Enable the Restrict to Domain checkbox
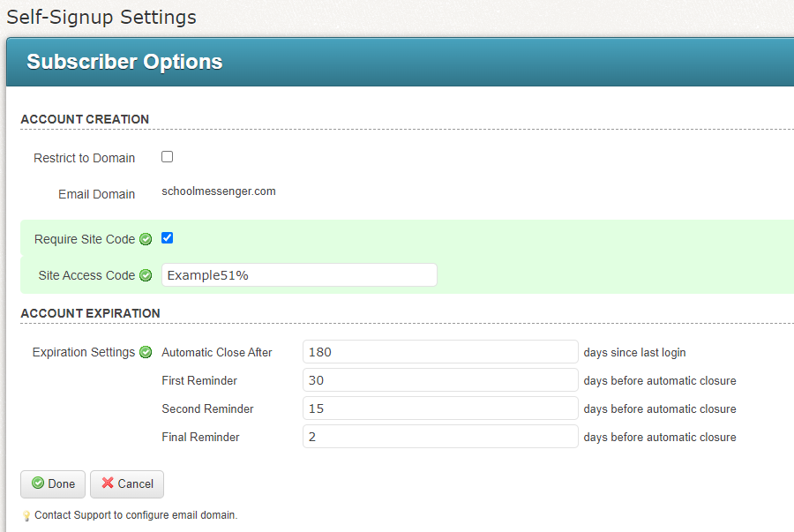This screenshot has height=532, width=794. 168,157
